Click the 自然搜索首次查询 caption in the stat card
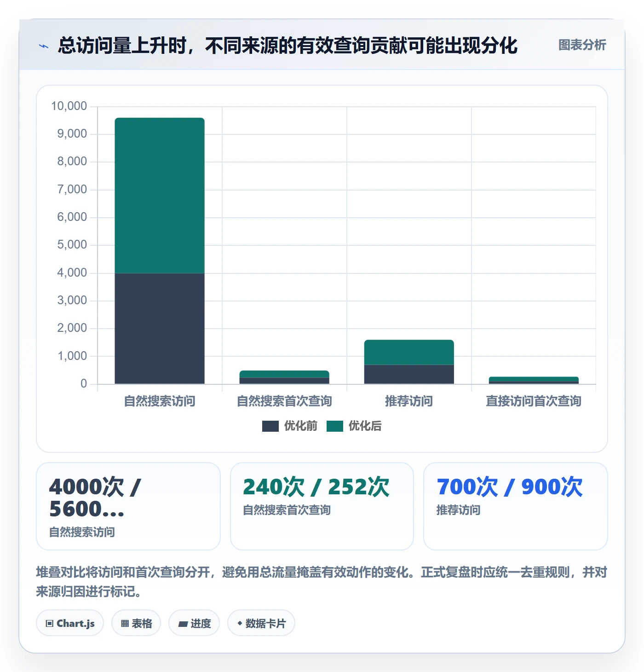The image size is (644, 672). tap(287, 510)
